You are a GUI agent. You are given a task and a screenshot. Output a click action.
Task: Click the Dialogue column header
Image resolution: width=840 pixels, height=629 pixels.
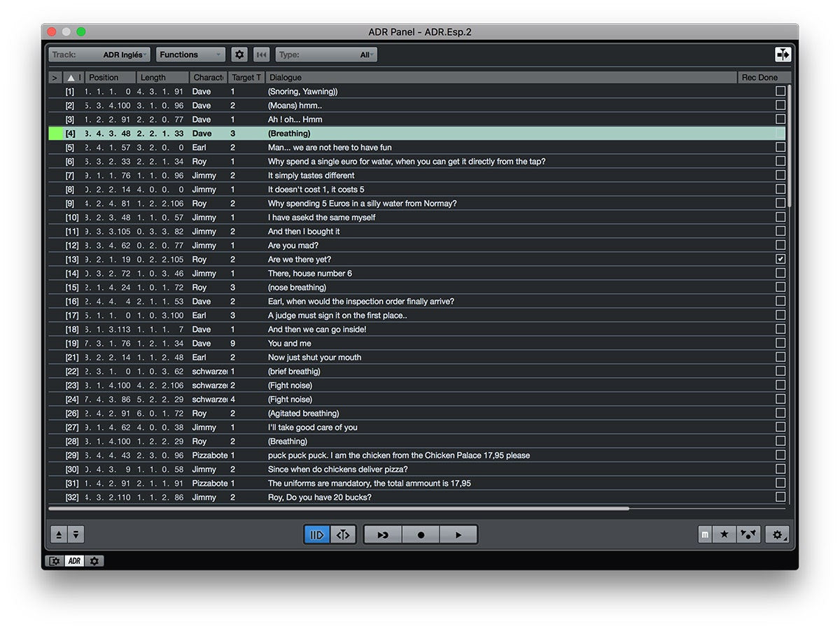pyautogui.click(x=501, y=78)
